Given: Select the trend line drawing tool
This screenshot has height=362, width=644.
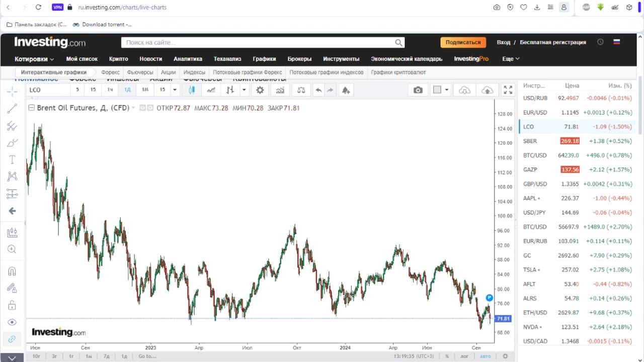Looking at the screenshot, I should coord(12,109).
